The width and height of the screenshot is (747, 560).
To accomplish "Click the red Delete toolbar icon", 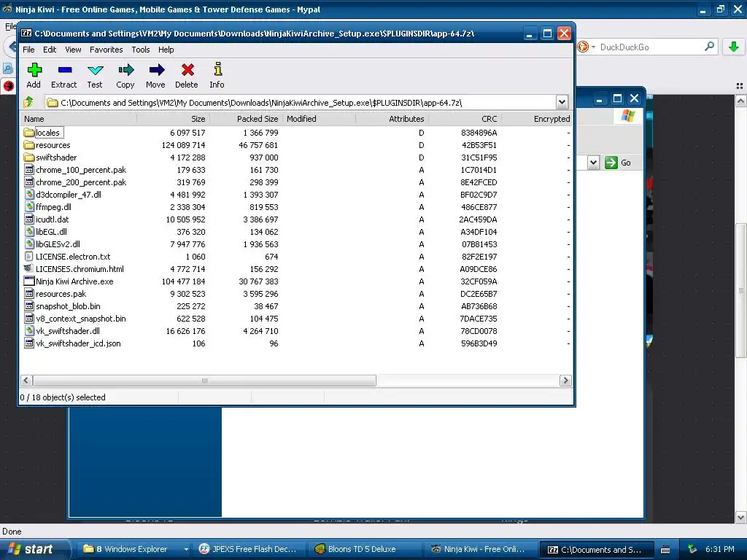I will (187, 70).
